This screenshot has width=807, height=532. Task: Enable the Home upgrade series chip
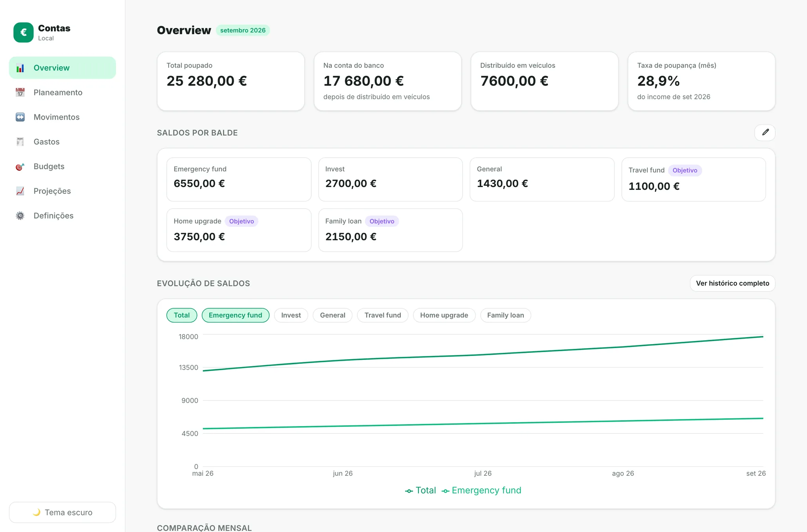click(444, 315)
